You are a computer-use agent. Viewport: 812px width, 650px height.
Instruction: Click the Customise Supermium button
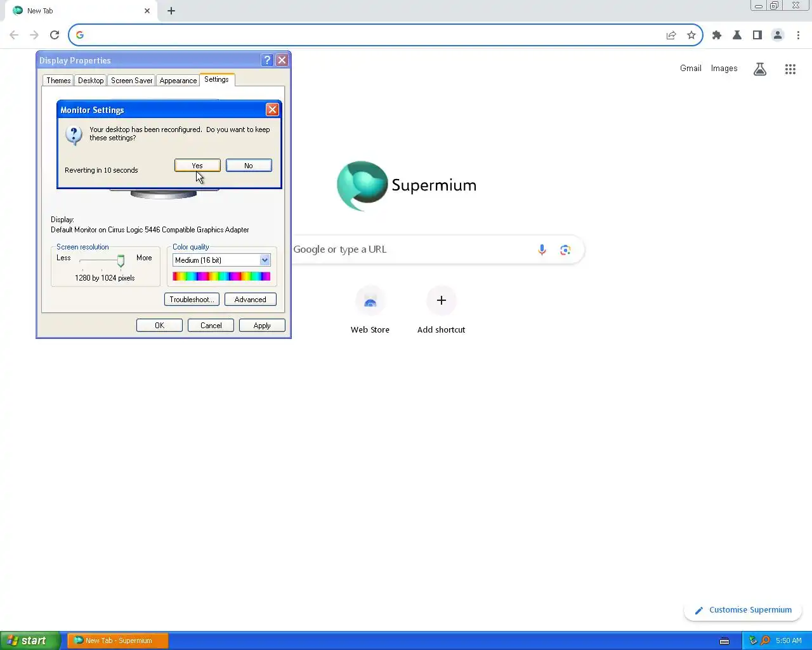(743, 610)
